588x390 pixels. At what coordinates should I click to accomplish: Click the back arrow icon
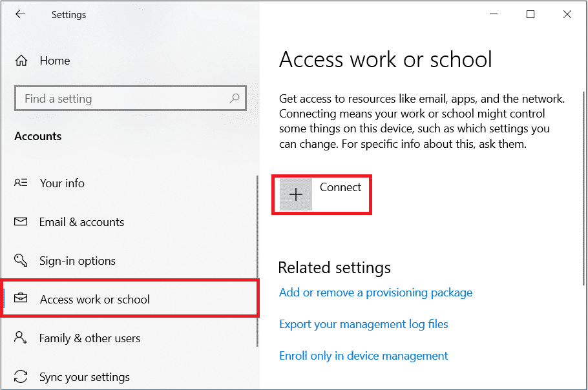(x=20, y=14)
